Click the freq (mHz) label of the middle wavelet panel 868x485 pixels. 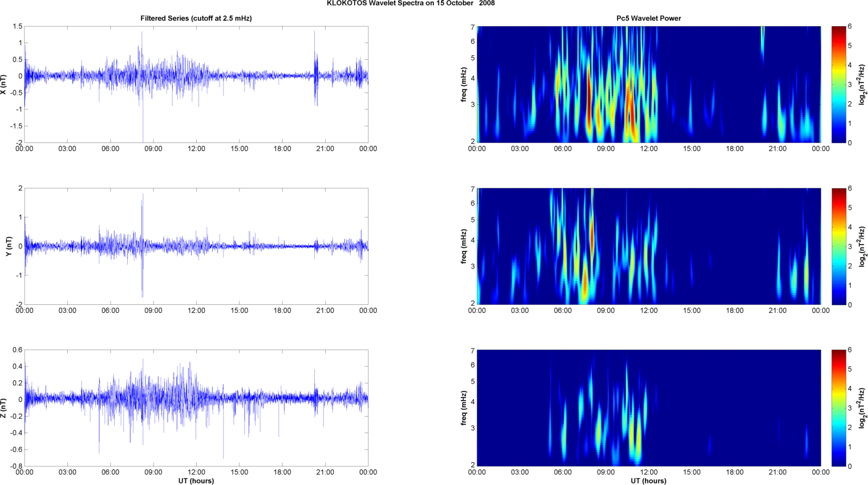[464, 246]
